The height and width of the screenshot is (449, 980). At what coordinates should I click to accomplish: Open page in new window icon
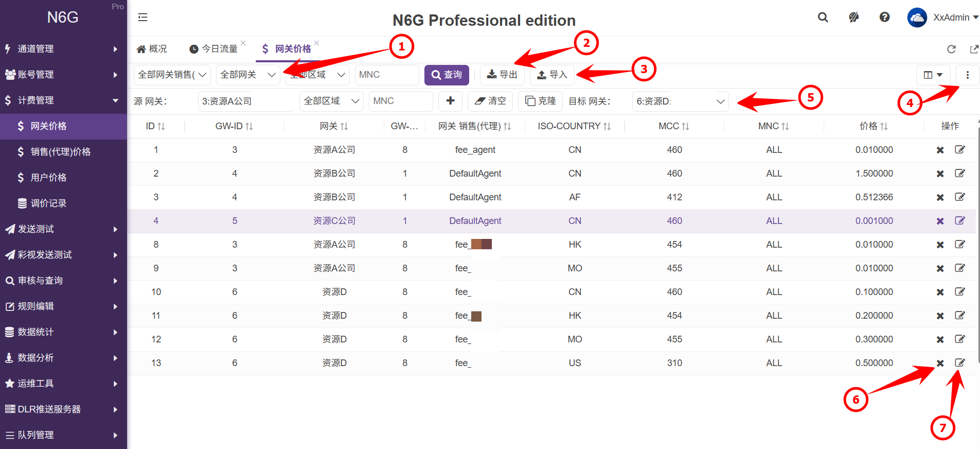(x=974, y=49)
